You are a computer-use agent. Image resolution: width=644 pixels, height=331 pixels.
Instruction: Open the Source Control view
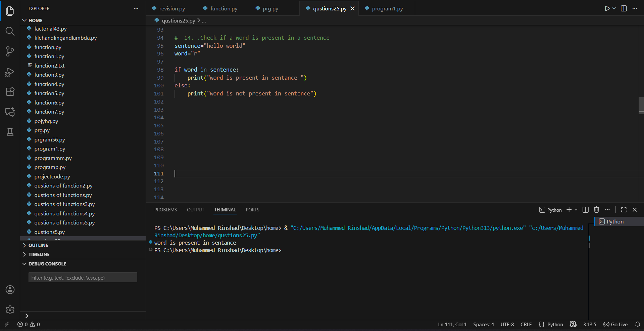[10, 51]
